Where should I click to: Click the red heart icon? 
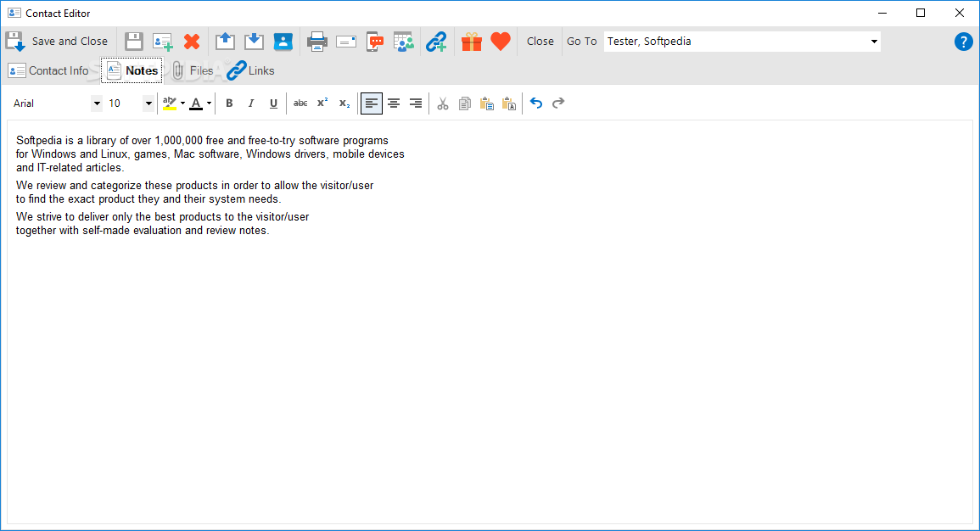501,42
